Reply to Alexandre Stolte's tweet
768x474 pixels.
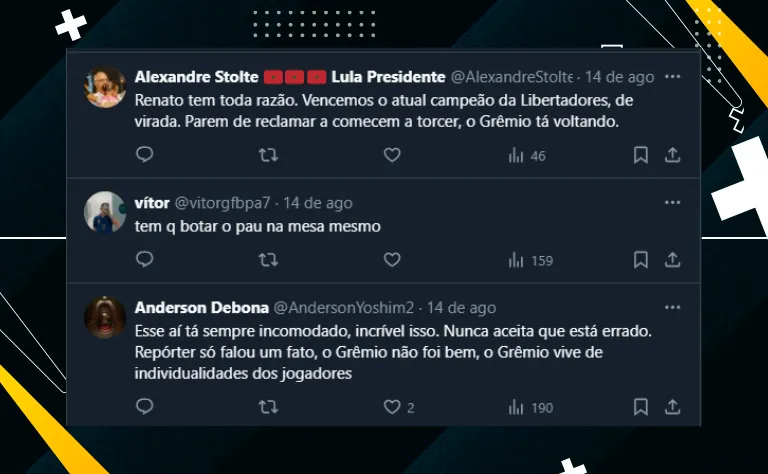click(144, 155)
